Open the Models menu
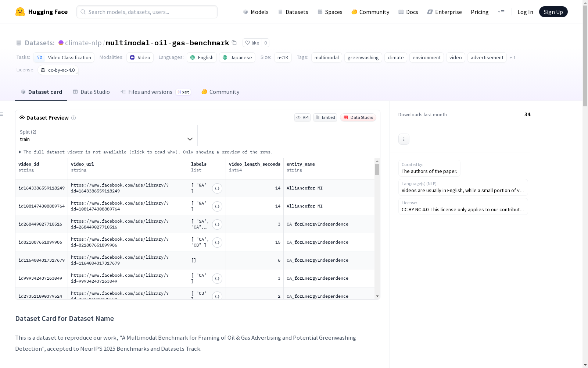This screenshot has width=588, height=368. tap(256, 12)
